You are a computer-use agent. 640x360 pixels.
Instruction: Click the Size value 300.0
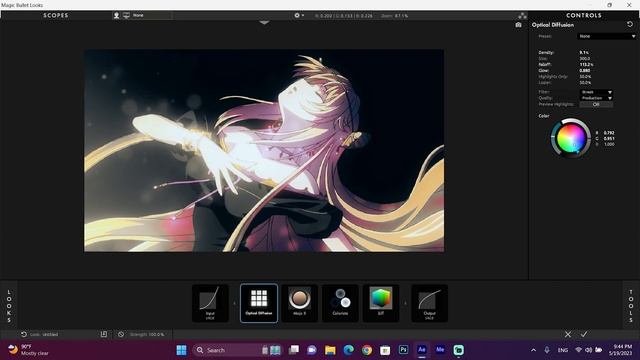584,59
